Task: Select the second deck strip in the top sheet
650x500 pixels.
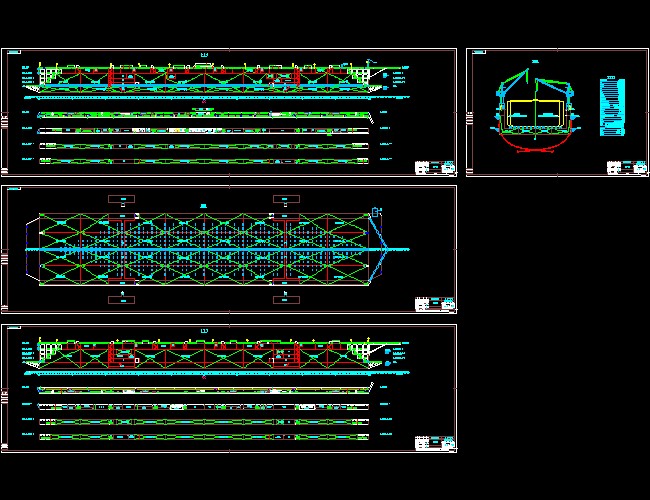Action: 204,131
